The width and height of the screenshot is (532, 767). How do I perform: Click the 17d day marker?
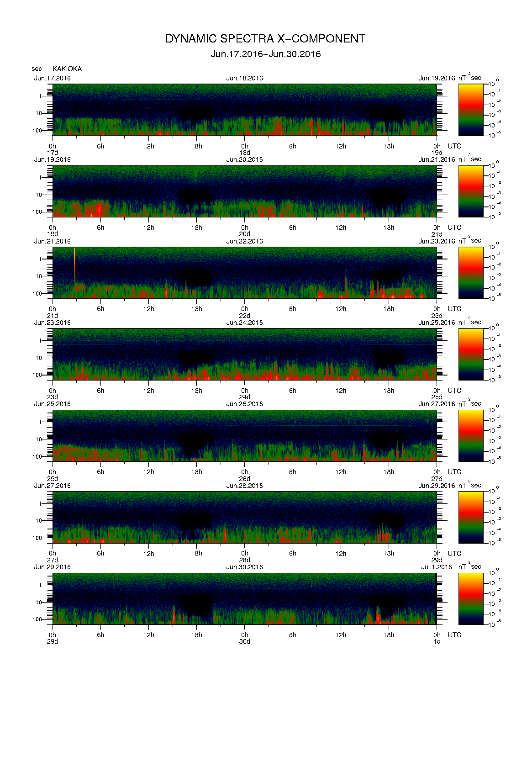point(53,153)
